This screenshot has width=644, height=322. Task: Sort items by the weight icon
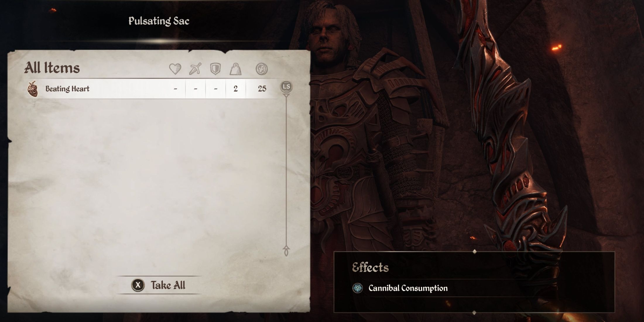(x=235, y=69)
